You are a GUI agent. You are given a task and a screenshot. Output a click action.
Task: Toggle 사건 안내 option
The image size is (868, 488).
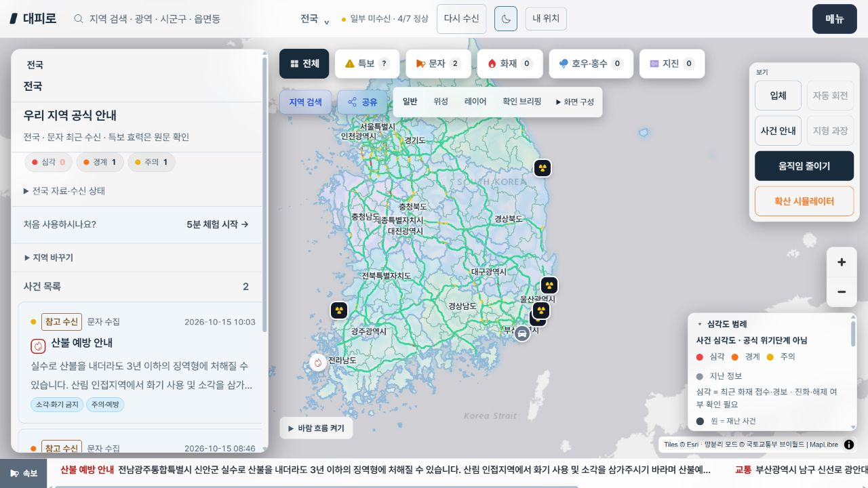778,131
